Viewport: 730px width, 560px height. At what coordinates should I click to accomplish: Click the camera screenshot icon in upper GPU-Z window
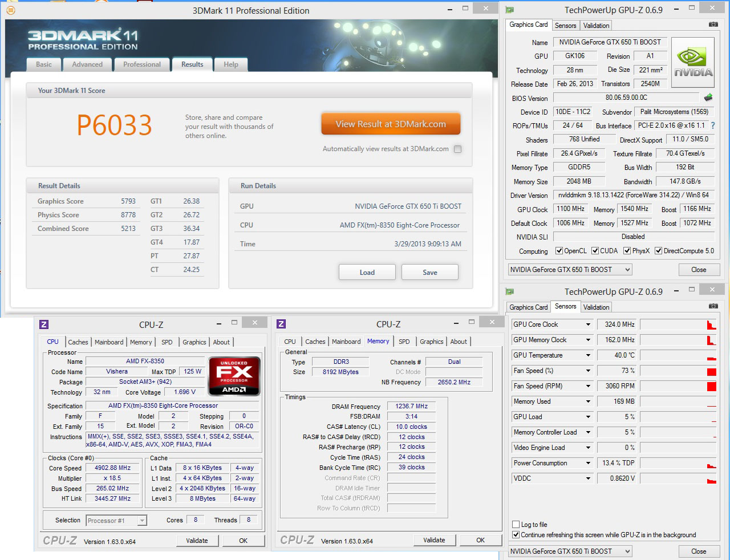point(713,25)
